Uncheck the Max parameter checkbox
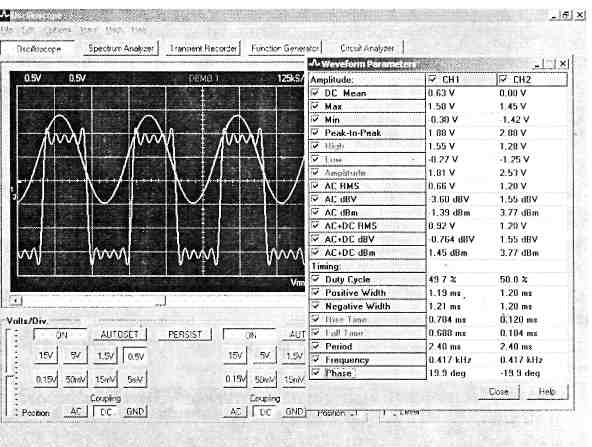This screenshot has width=592, height=447. coord(316,106)
